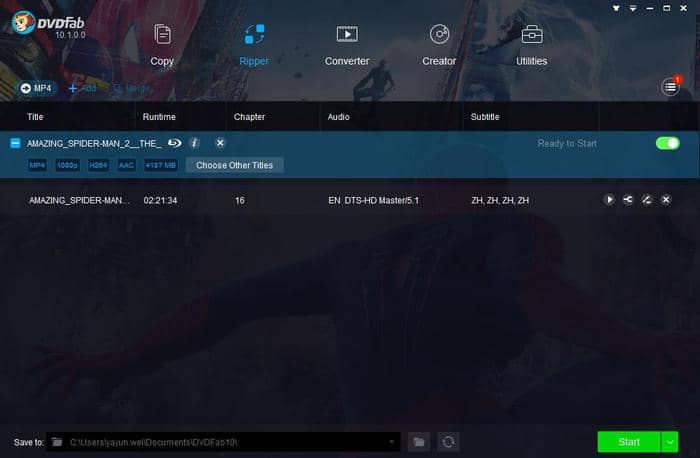Image resolution: width=700 pixels, height=458 pixels.
Task: Toggle the Ready to Start switch
Action: coord(667,143)
